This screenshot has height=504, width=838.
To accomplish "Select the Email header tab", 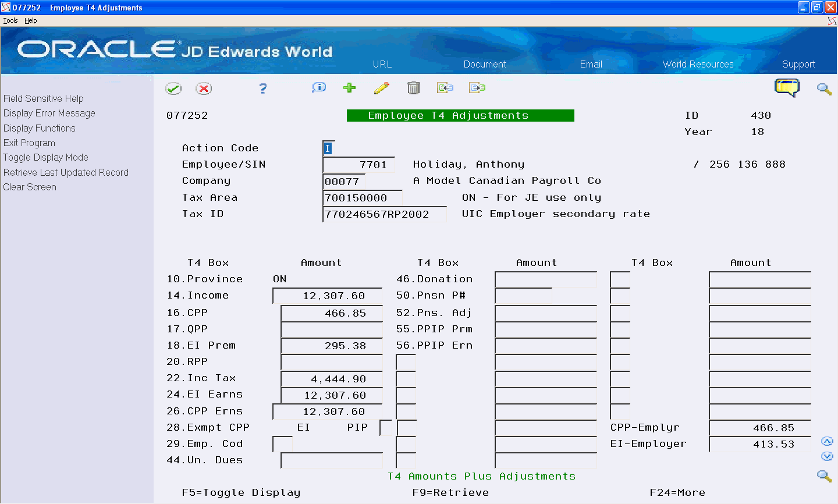I will tap(591, 65).
